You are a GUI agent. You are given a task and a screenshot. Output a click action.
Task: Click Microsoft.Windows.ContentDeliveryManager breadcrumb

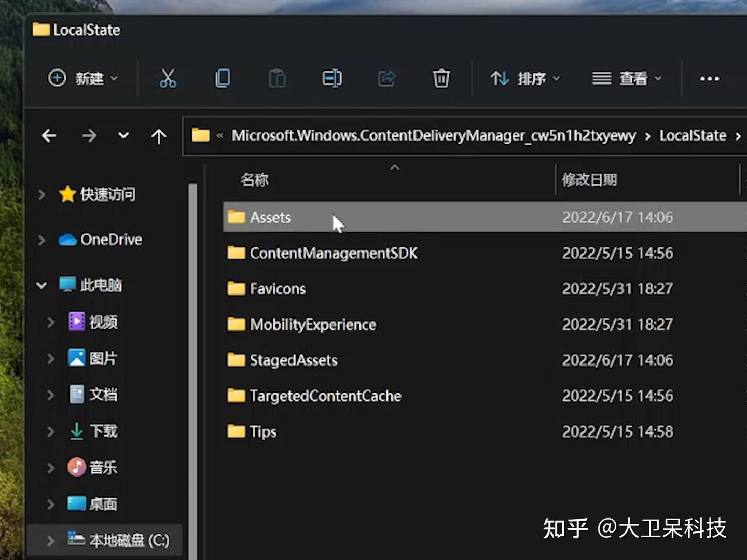(x=434, y=136)
